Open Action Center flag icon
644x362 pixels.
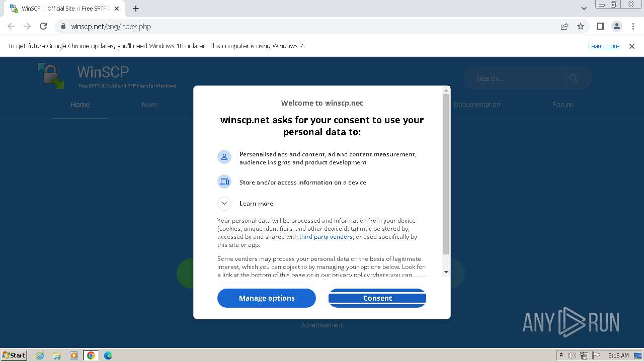(596, 355)
